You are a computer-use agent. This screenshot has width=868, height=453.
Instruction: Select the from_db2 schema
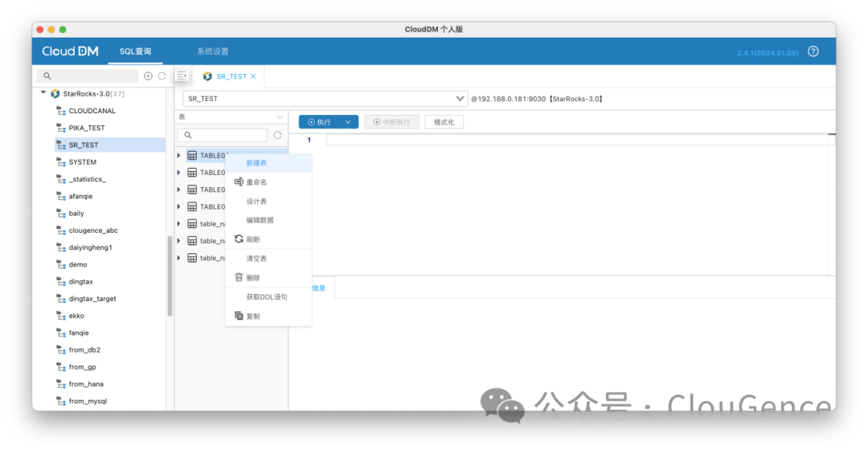click(x=84, y=350)
